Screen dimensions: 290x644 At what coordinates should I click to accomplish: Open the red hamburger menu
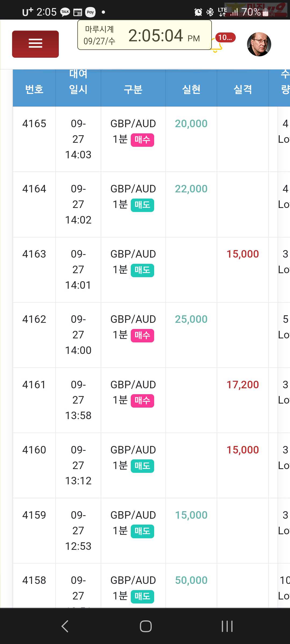[x=35, y=44]
